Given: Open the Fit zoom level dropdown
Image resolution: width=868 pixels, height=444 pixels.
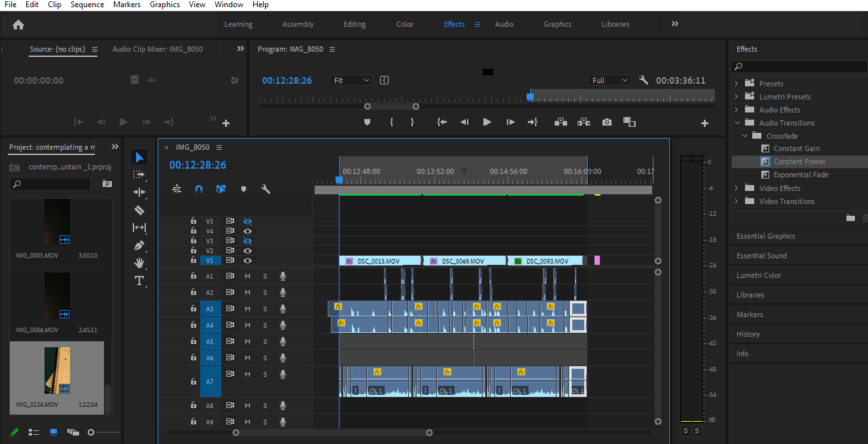Looking at the screenshot, I should click(352, 80).
